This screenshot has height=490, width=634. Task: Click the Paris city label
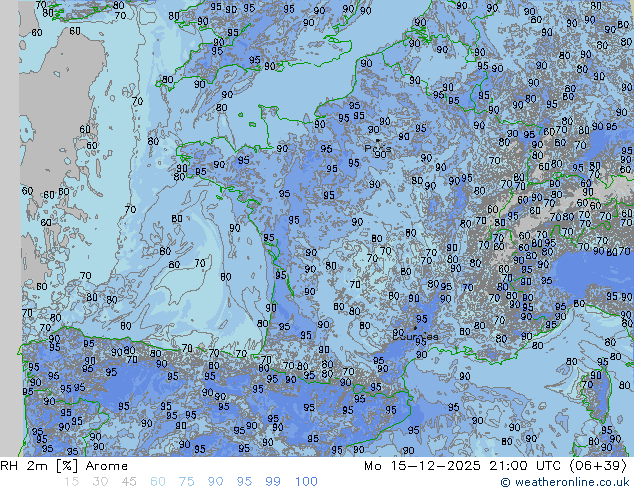click(x=378, y=148)
